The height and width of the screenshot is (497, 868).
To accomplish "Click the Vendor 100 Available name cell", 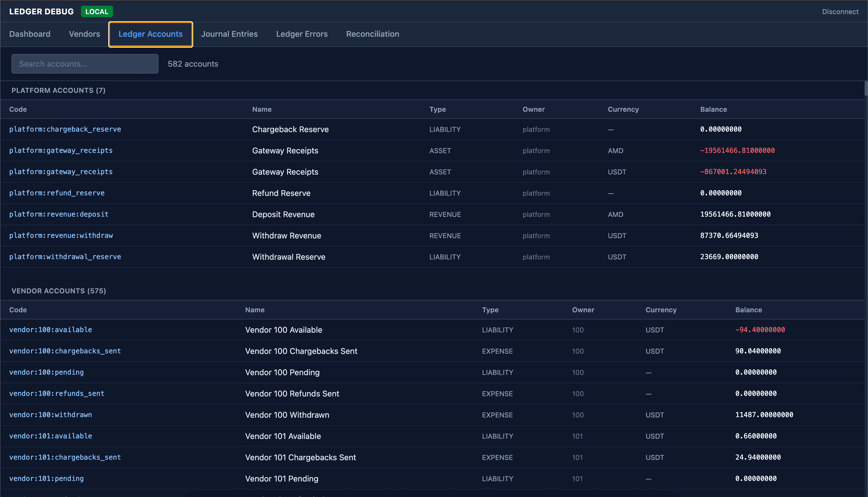I will 283,330.
